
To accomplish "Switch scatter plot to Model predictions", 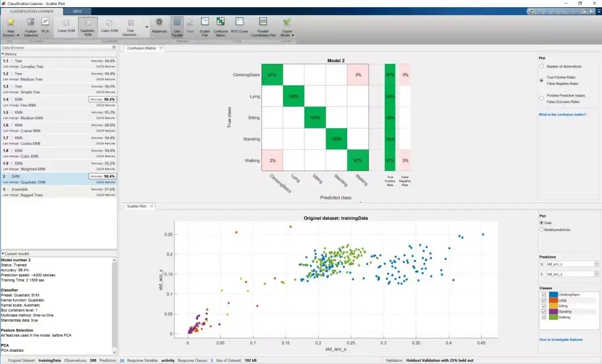I will coord(542,230).
